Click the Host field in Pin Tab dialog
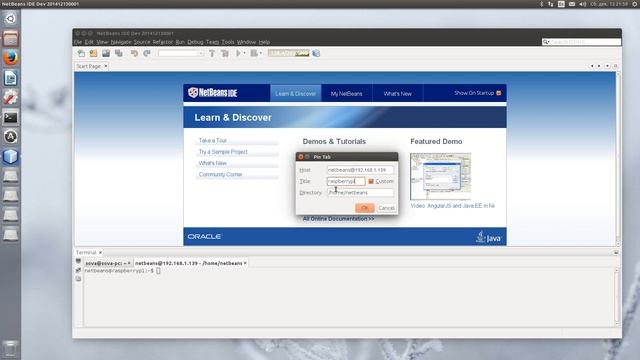Viewport: 640px width, 360px height. [360, 170]
